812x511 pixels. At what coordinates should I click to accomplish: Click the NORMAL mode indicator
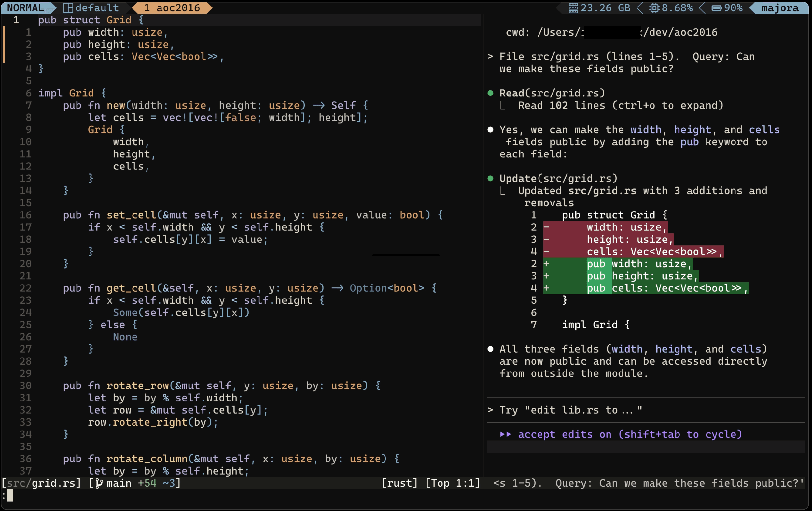pyautogui.click(x=25, y=8)
